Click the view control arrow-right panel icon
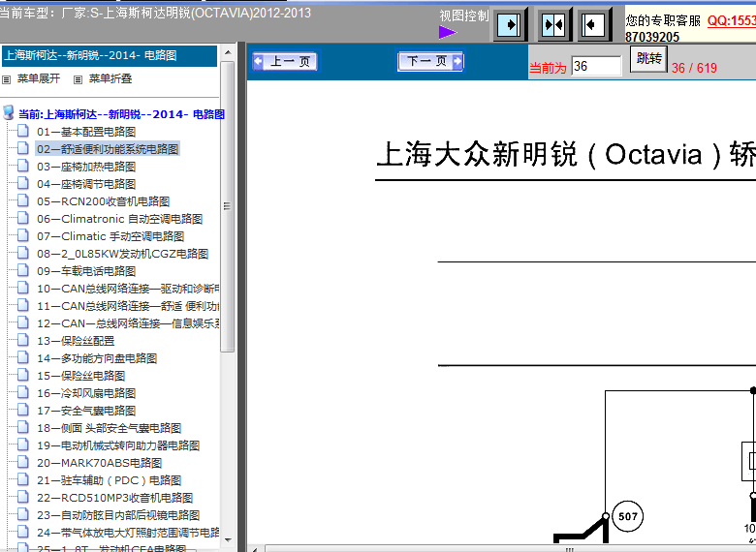This screenshot has height=552, width=756. (x=509, y=24)
